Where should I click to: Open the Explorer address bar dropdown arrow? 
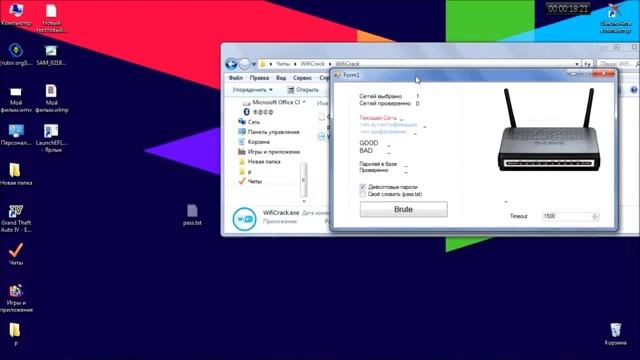click(x=577, y=64)
